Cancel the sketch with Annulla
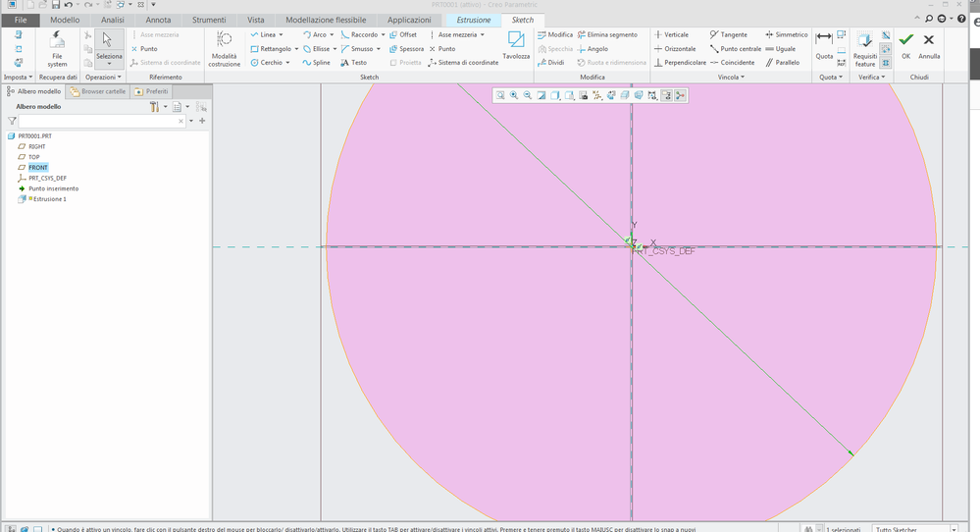 929,45
